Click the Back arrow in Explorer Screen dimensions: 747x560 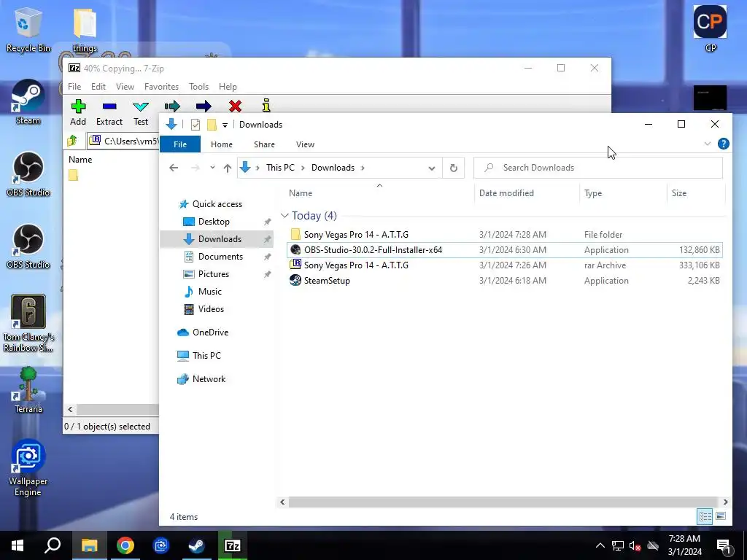(x=174, y=168)
